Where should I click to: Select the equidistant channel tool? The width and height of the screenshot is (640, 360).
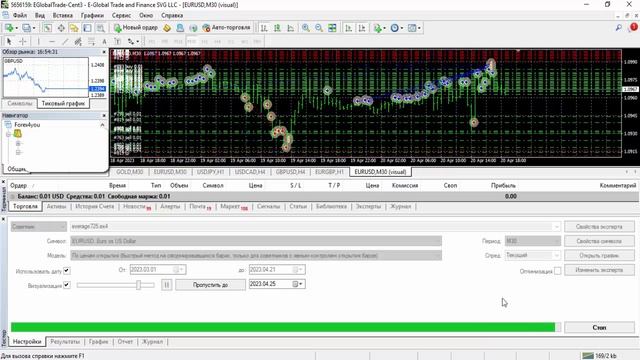tap(78, 41)
